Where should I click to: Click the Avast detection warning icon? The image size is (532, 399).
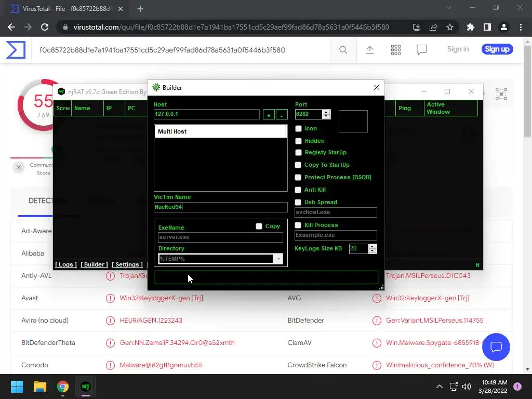tap(110, 298)
